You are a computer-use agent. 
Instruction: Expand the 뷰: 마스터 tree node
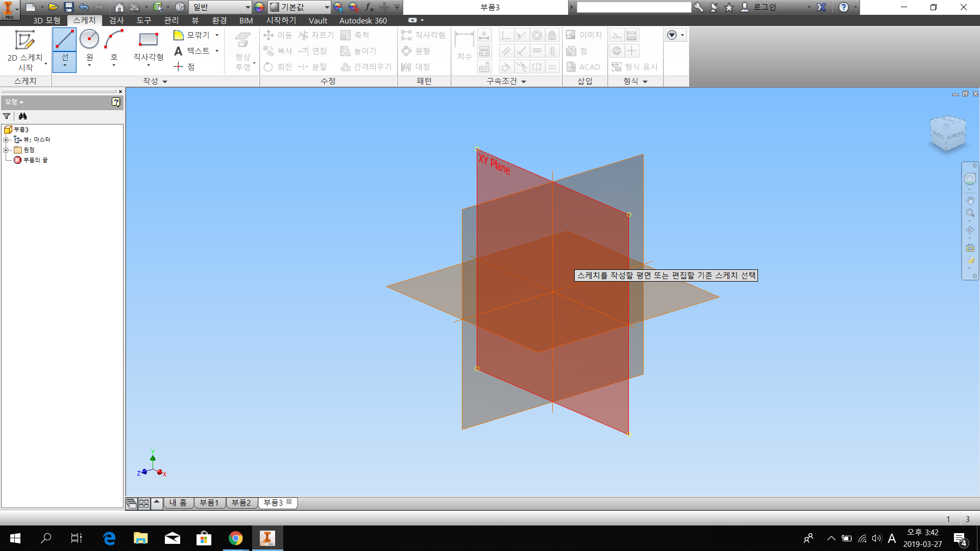6,140
